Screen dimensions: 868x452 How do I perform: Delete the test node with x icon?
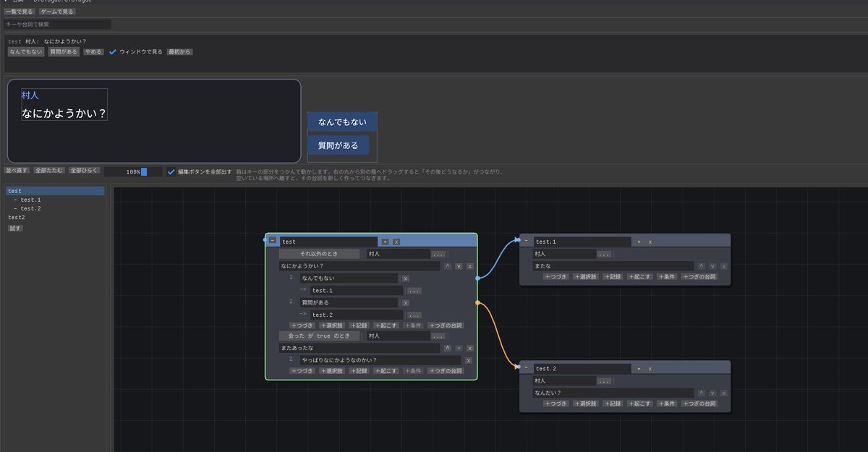click(x=396, y=242)
